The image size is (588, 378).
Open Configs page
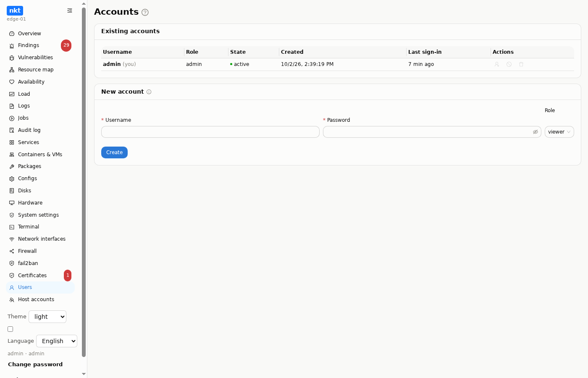tap(40, 178)
